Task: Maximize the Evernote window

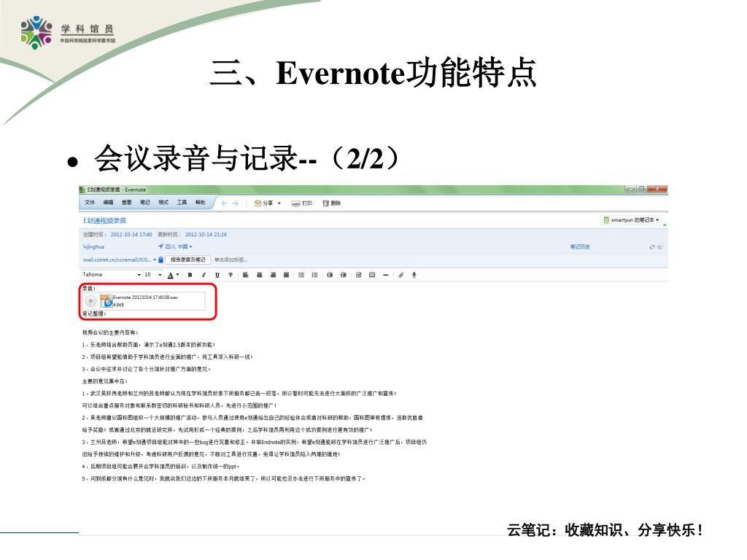Action: 641,189
